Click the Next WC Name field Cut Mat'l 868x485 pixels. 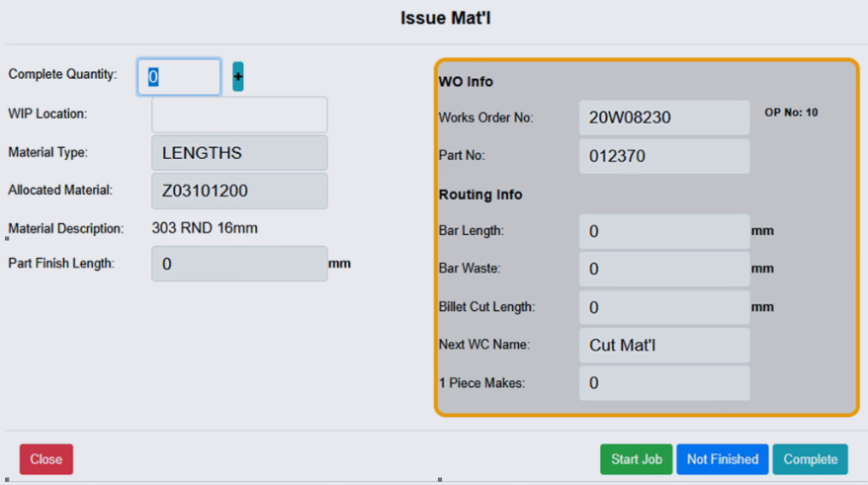[x=664, y=345]
